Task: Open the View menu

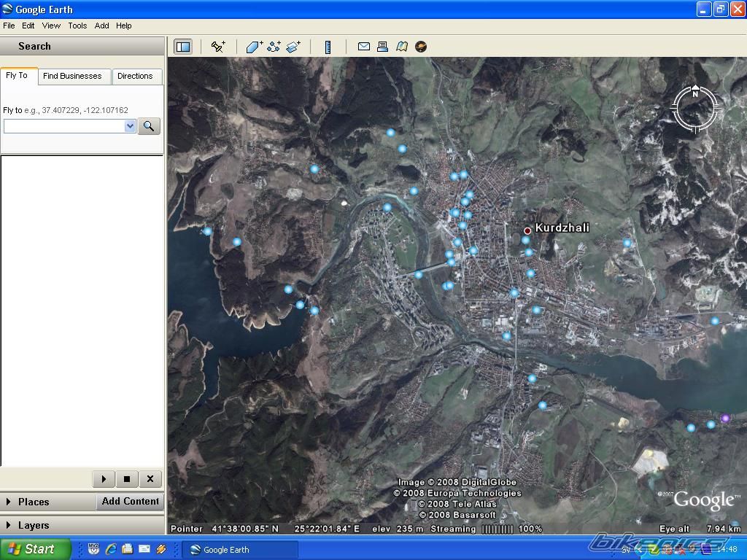Action: (x=51, y=26)
